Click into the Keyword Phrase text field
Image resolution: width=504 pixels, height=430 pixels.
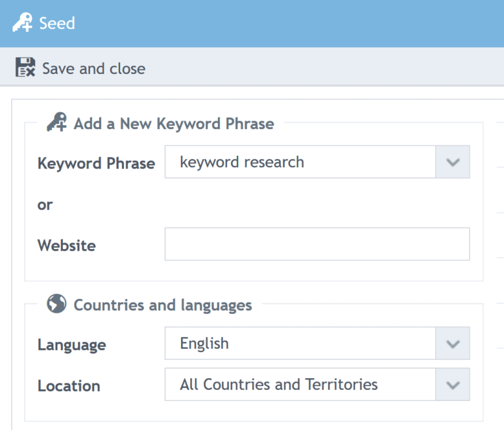(300, 162)
